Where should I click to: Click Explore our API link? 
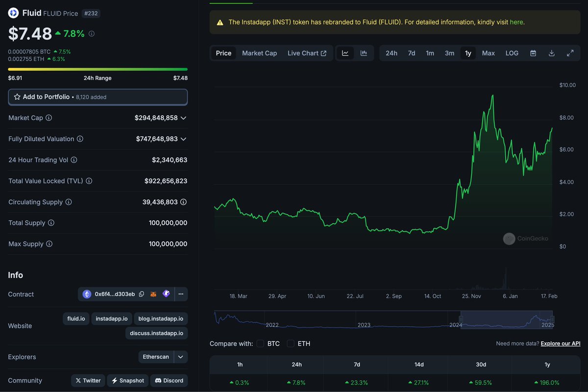pos(561,343)
